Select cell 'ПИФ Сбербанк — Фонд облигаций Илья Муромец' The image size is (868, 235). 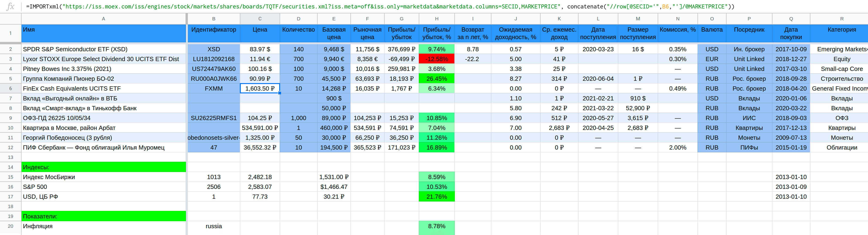[x=104, y=147]
